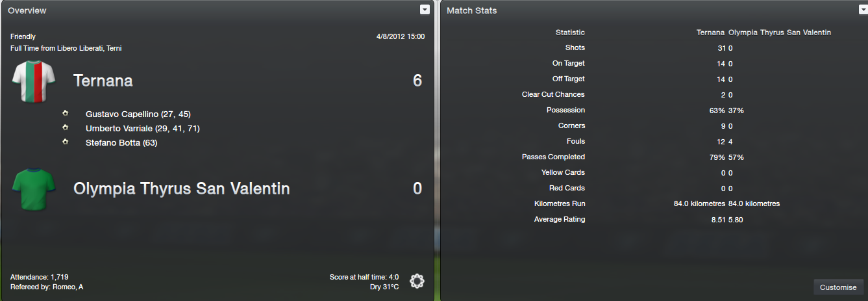The width and height of the screenshot is (868, 301).
Task: Open the Match Stats panel dropdown arrow
Action: tap(861, 9)
